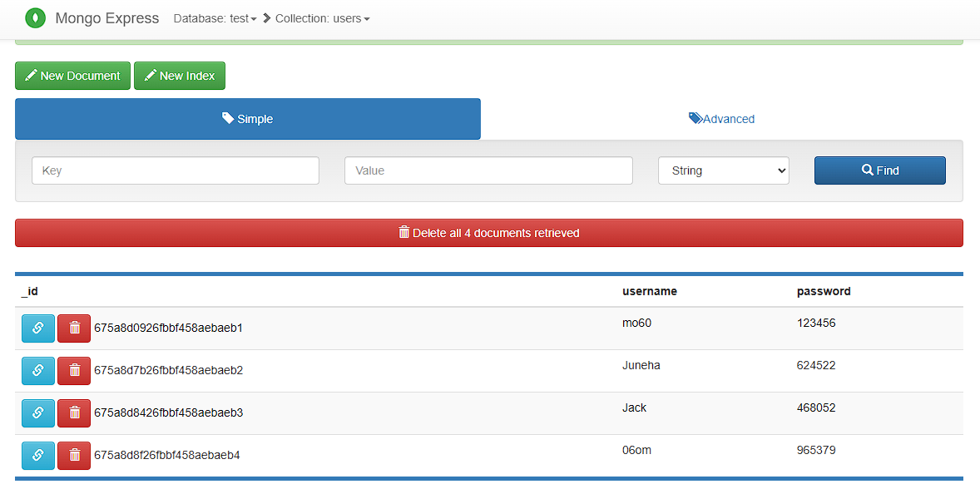Open document link icon for user Jack

tap(37, 412)
